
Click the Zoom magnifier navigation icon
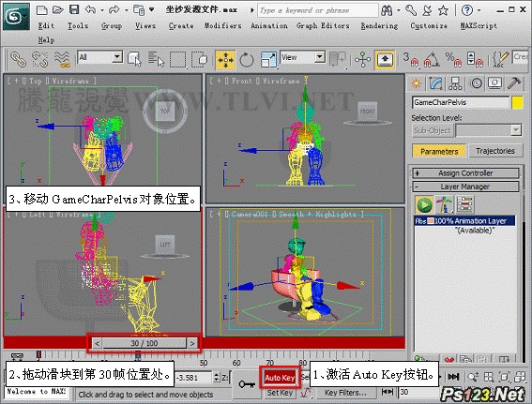click(473, 377)
